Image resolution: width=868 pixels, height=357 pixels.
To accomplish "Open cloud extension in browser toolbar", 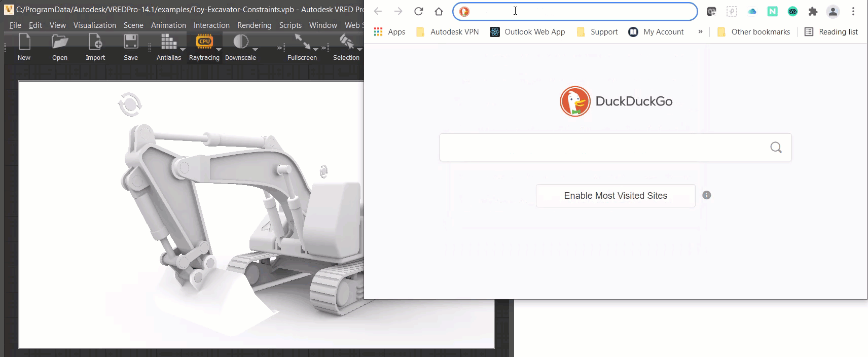I will point(752,11).
